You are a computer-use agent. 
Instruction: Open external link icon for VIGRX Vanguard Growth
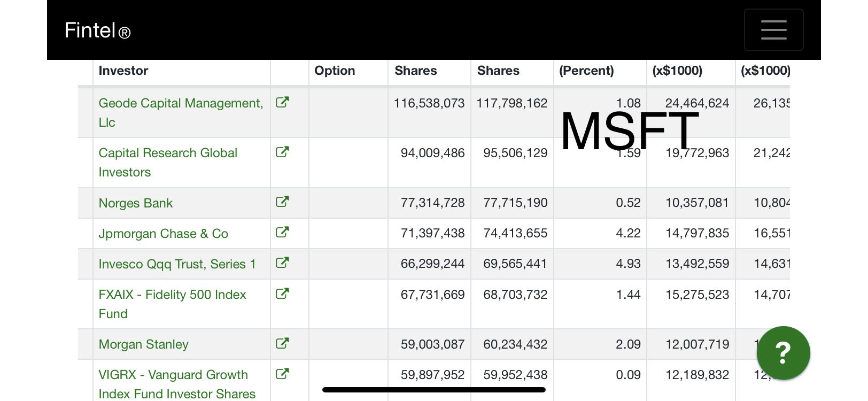point(282,374)
